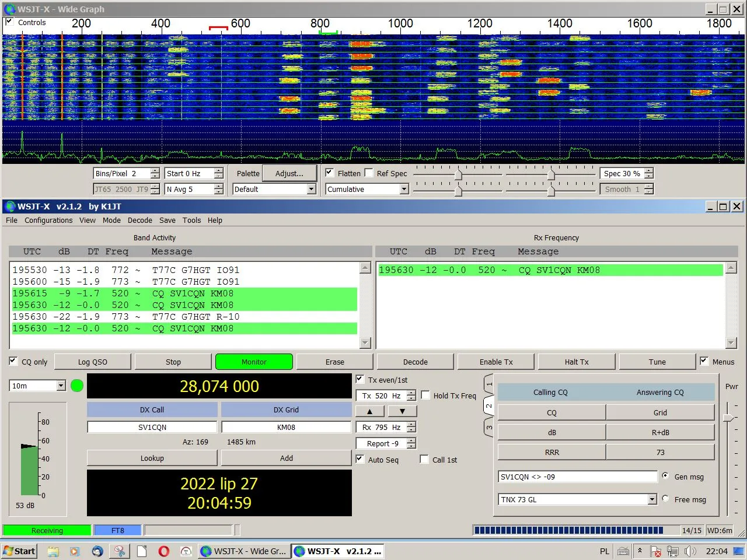747x560 pixels.
Task: Toggle the Controls checkbox in Wide Graph
Action: 9,22
